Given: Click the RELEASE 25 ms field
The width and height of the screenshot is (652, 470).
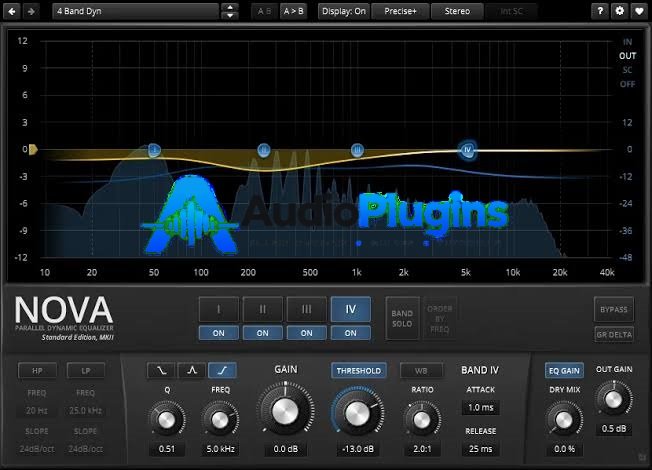Looking at the screenshot, I should pyautogui.click(x=481, y=449).
